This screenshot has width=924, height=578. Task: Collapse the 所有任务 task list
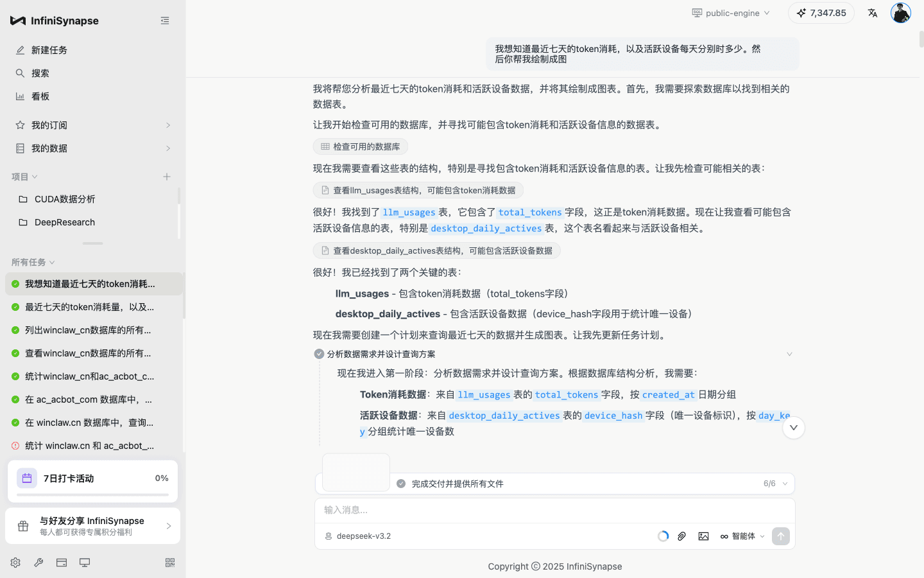click(x=33, y=262)
